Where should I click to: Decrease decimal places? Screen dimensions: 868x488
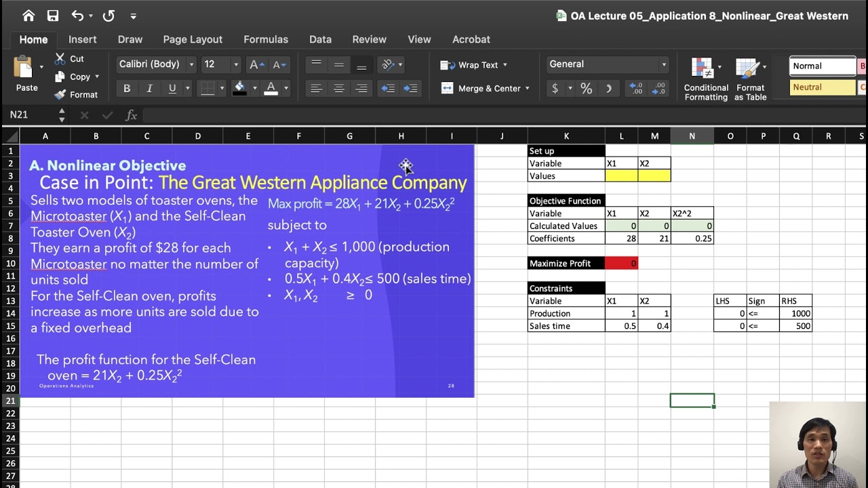coord(658,89)
